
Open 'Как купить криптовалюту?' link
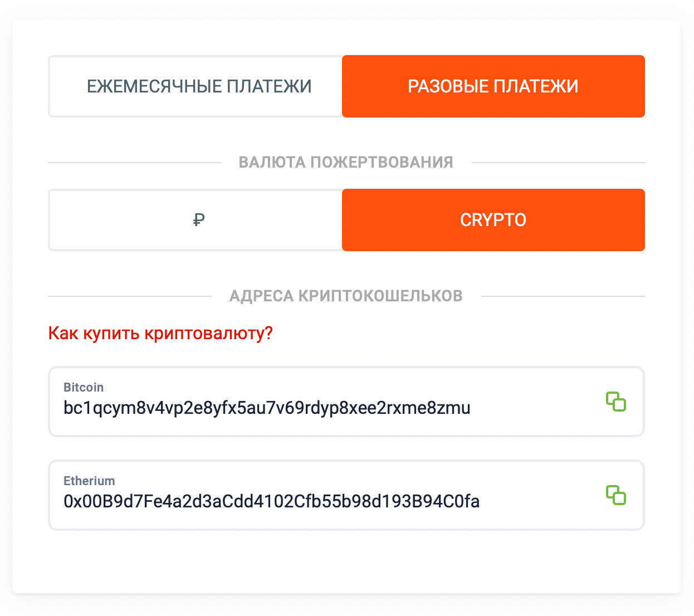(160, 333)
